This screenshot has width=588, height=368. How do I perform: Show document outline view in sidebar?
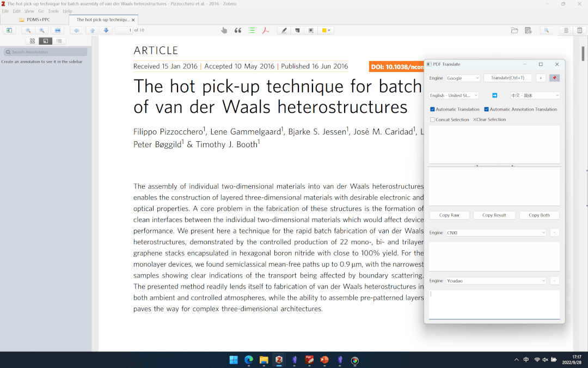[59, 41]
